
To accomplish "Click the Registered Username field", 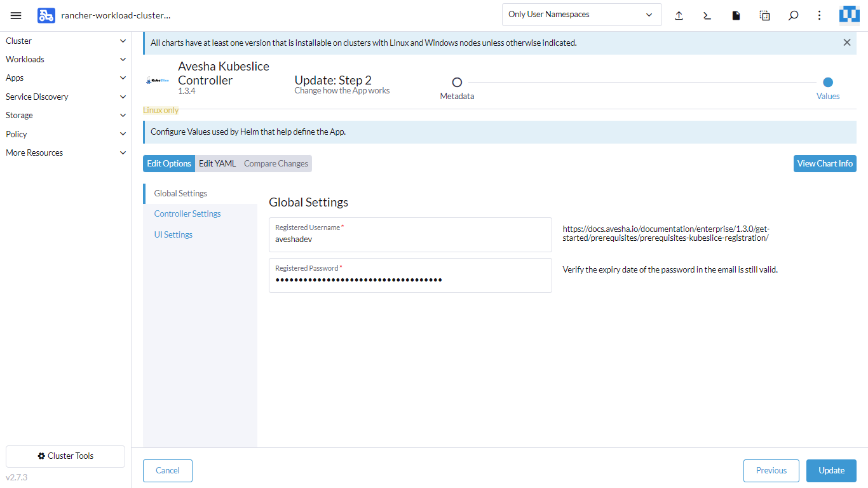I will click(410, 234).
